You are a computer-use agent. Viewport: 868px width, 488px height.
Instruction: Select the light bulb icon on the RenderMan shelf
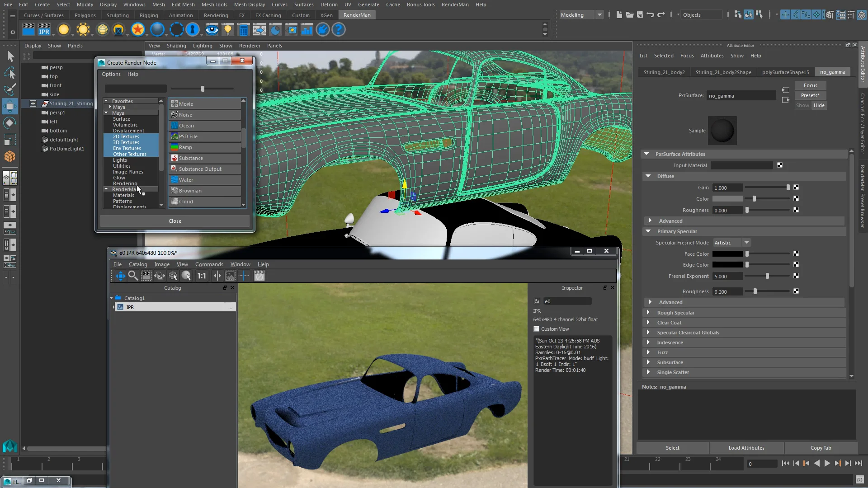(x=228, y=29)
